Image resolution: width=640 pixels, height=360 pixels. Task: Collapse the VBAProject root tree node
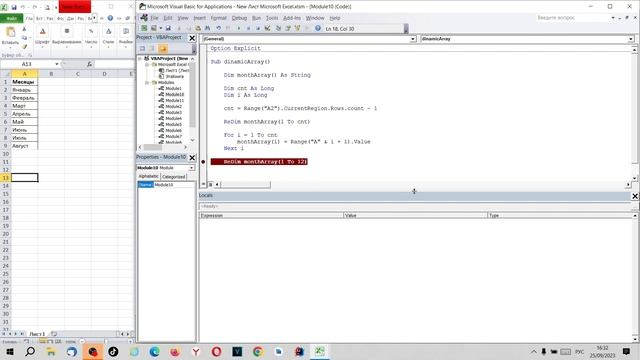pos(140,59)
